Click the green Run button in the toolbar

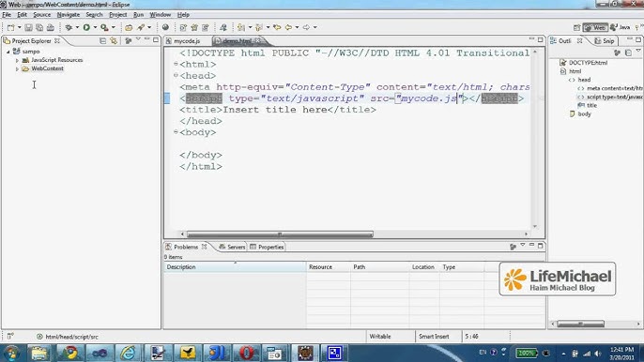click(86, 27)
